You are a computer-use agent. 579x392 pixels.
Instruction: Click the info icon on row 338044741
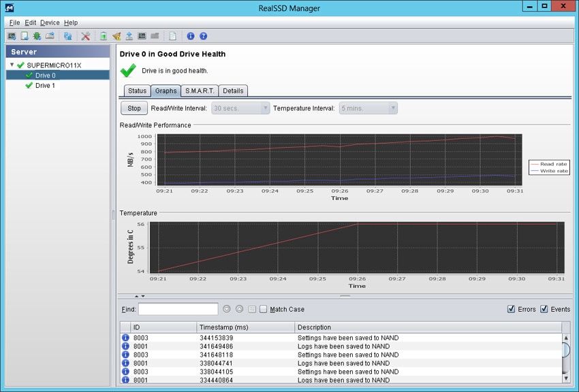125,363
